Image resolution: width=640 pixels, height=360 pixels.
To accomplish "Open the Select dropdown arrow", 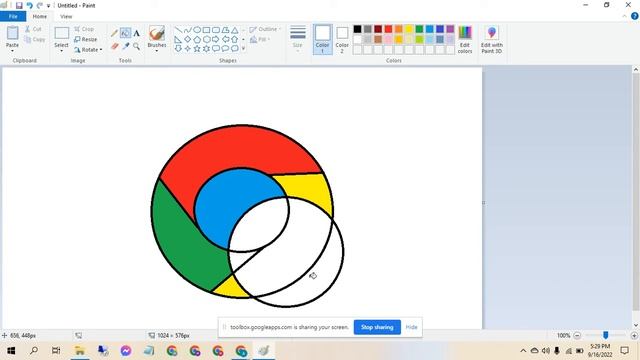I will pos(61,51).
